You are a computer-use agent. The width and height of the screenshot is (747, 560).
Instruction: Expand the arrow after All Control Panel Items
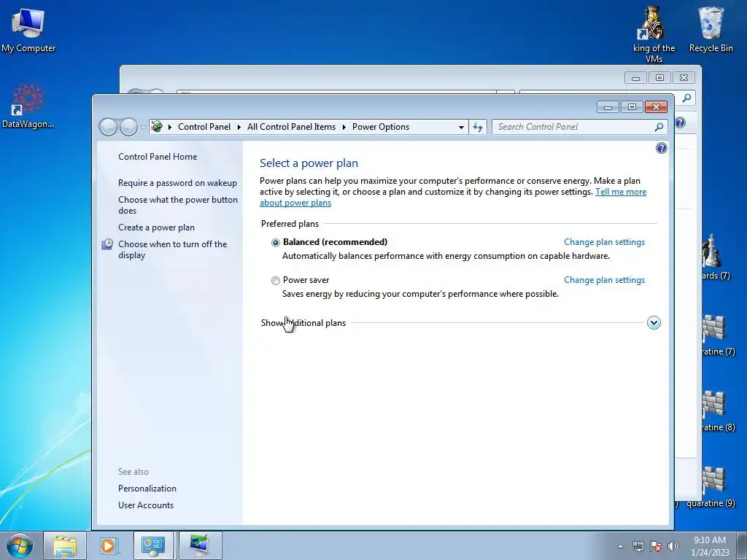tap(344, 127)
